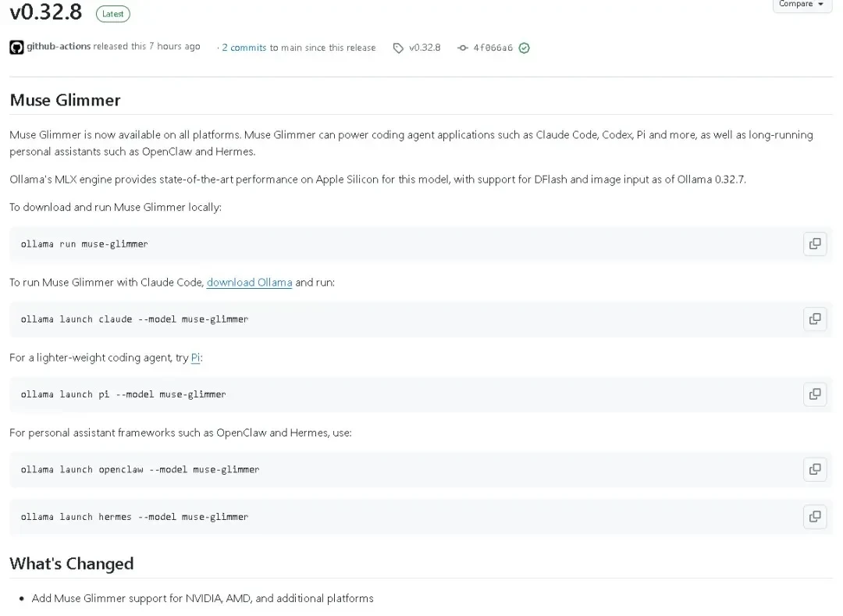Image resolution: width=843 pixels, height=616 pixels.
Task: Open the github-actions author link
Action: pyautogui.click(x=59, y=46)
